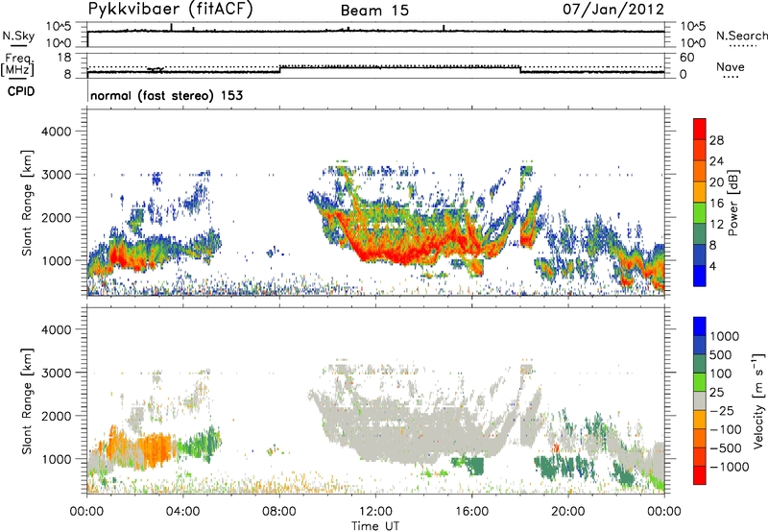Viewport: 768px width, 532px height.
Task: Pick the gray -25 to 25 Velocity segment
Action: (x=700, y=400)
